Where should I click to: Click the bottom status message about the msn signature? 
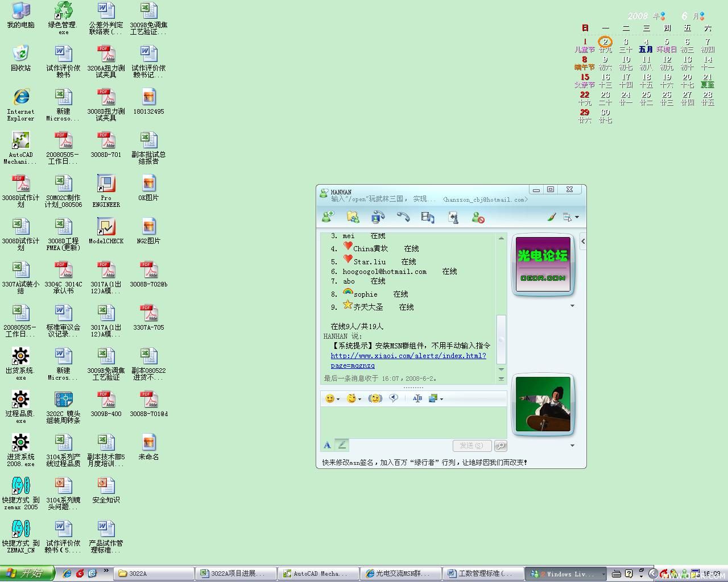pyautogui.click(x=424, y=462)
